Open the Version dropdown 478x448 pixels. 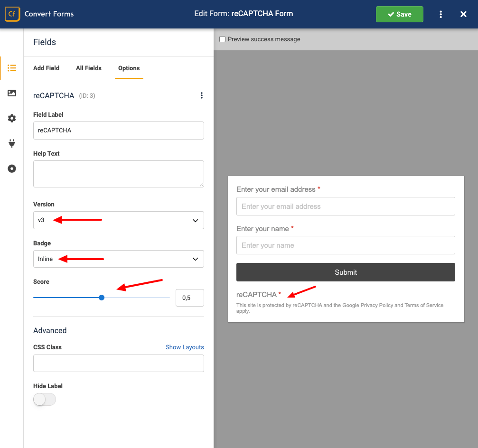click(119, 220)
